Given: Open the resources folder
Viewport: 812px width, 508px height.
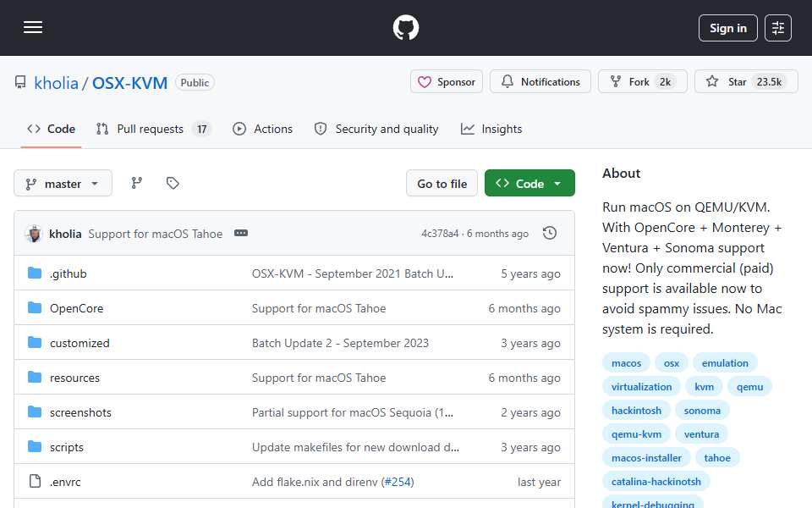Looking at the screenshot, I should (x=74, y=378).
